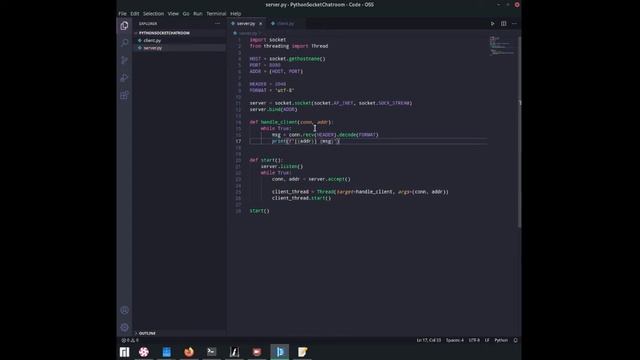Select language mode Python in status bar
The image size is (640, 360).
coord(501,340)
